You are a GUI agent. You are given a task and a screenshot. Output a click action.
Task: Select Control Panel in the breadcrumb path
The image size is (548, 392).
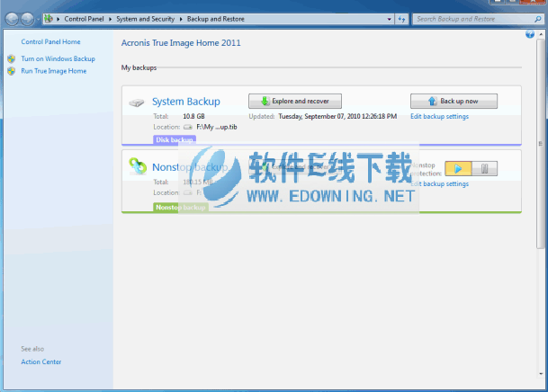(x=84, y=19)
